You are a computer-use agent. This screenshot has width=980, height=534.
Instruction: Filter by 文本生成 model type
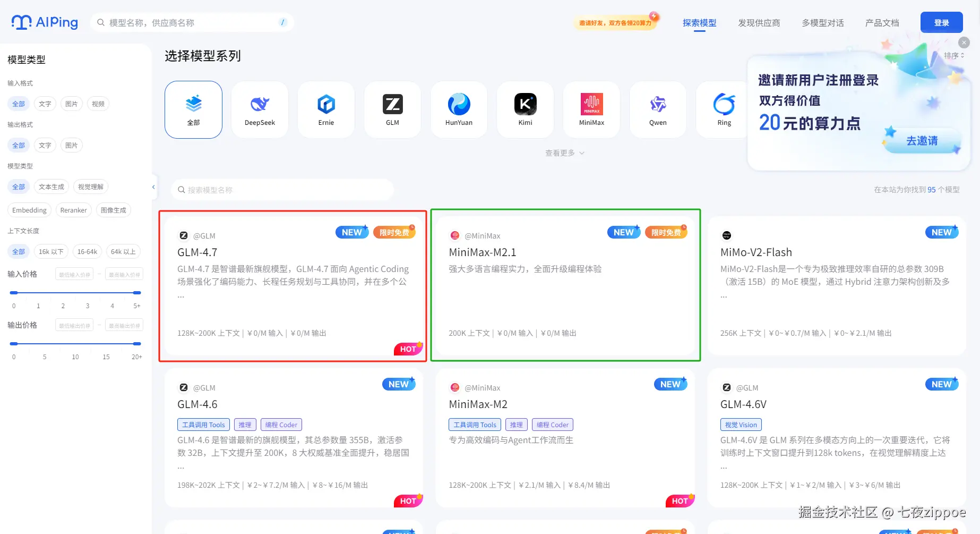coord(51,187)
